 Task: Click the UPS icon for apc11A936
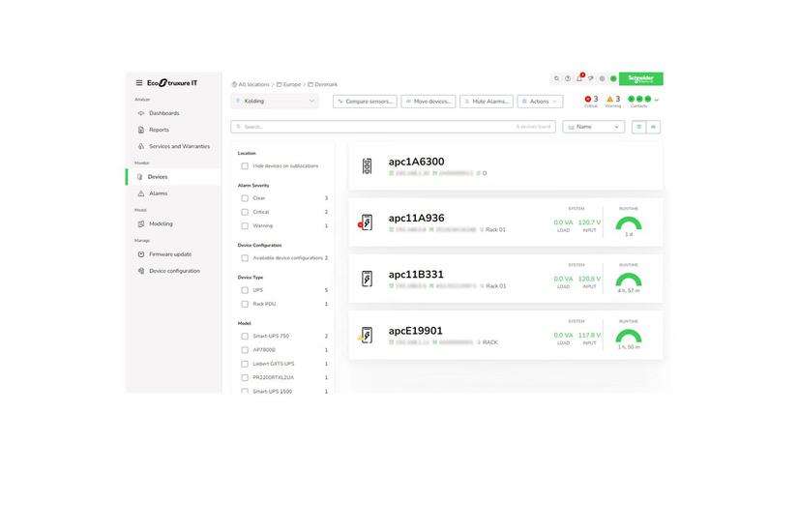[x=367, y=222]
